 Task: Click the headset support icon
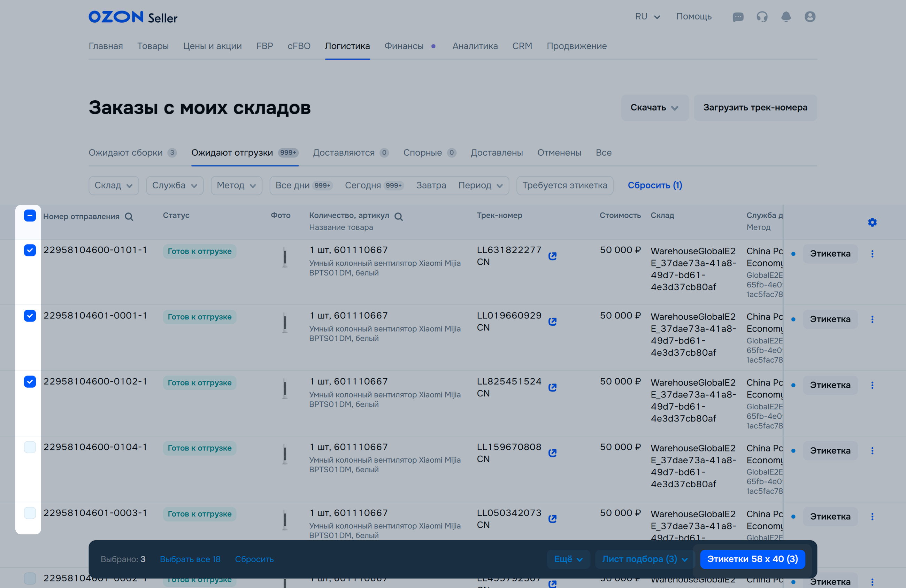762,17
